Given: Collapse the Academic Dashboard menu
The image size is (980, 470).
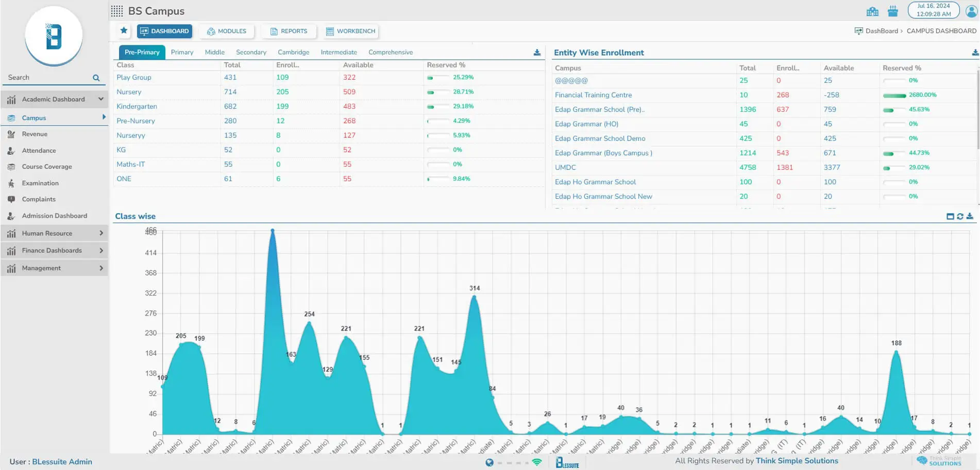Looking at the screenshot, I should 101,99.
